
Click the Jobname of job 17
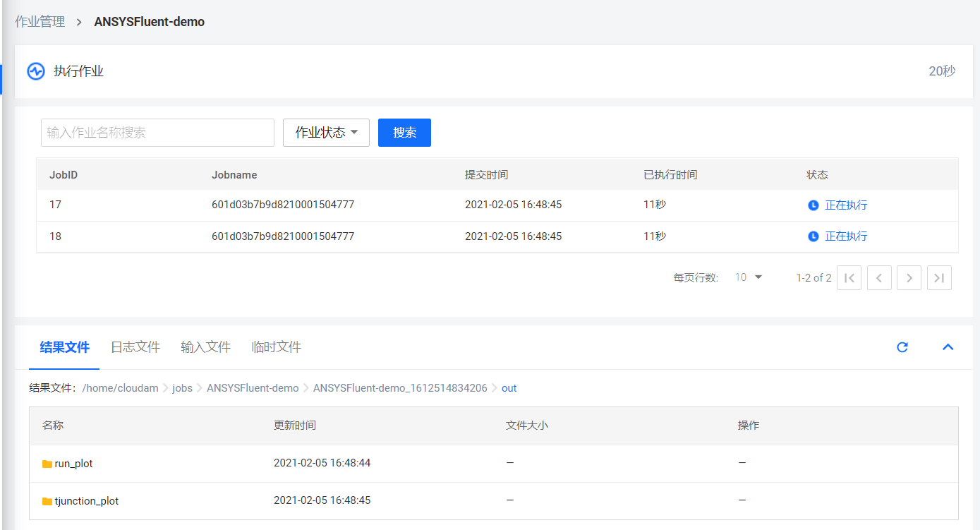click(x=283, y=205)
